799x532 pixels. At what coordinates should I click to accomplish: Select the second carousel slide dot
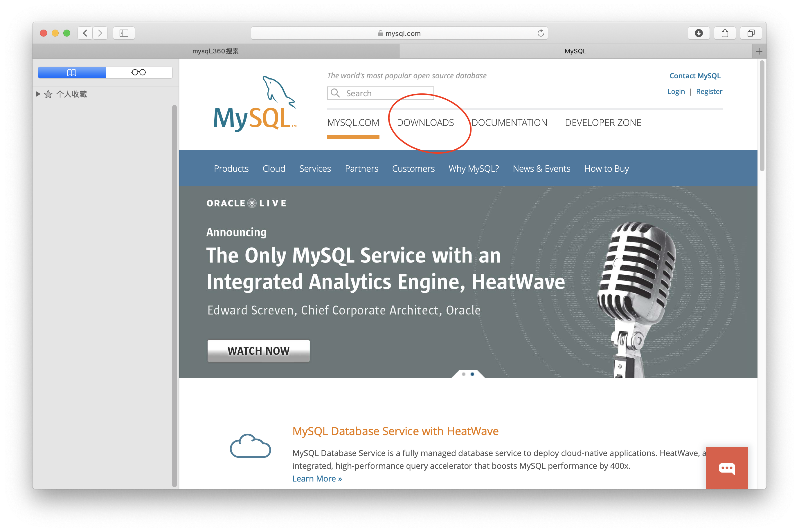click(472, 374)
